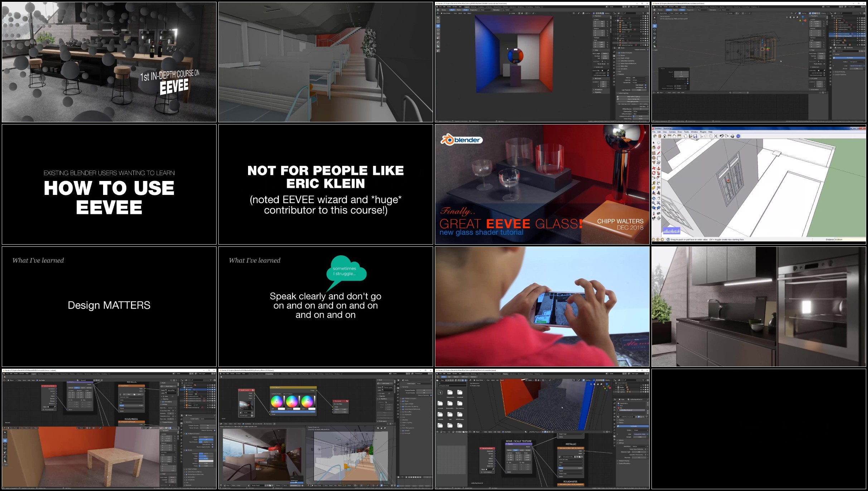
Task: Select the Circle tool in SketchUp
Action: pos(654,158)
